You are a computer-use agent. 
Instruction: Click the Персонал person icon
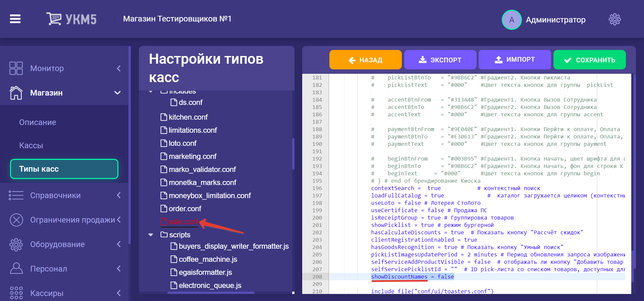pos(16,268)
